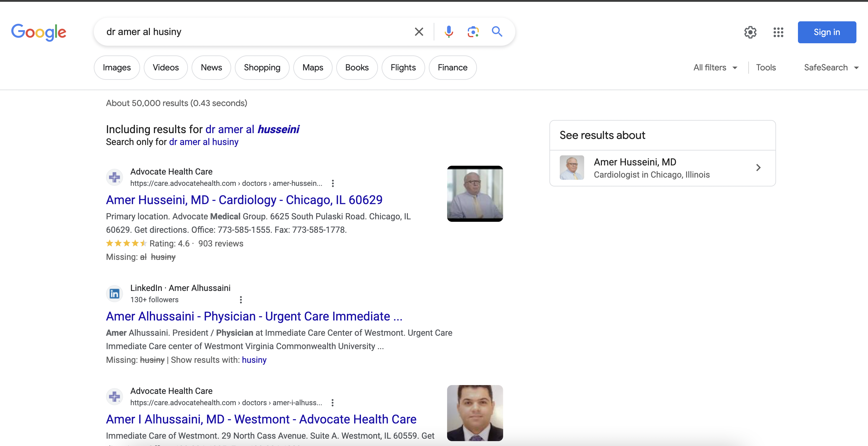Click the magnifying glass search button
Screen dimensions: 868x446
click(x=497, y=32)
